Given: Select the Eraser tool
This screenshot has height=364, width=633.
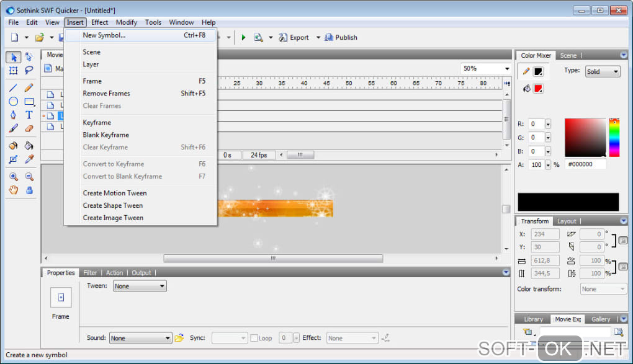Looking at the screenshot, I should pos(29,129).
